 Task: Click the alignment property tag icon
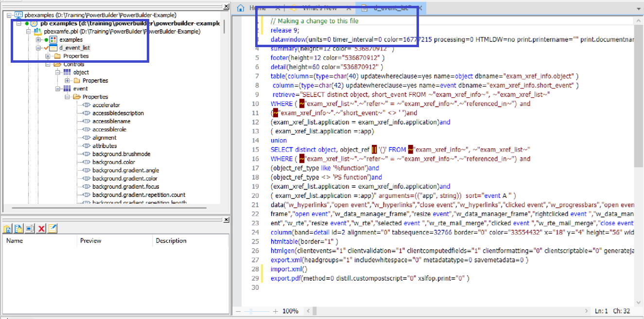coord(86,137)
